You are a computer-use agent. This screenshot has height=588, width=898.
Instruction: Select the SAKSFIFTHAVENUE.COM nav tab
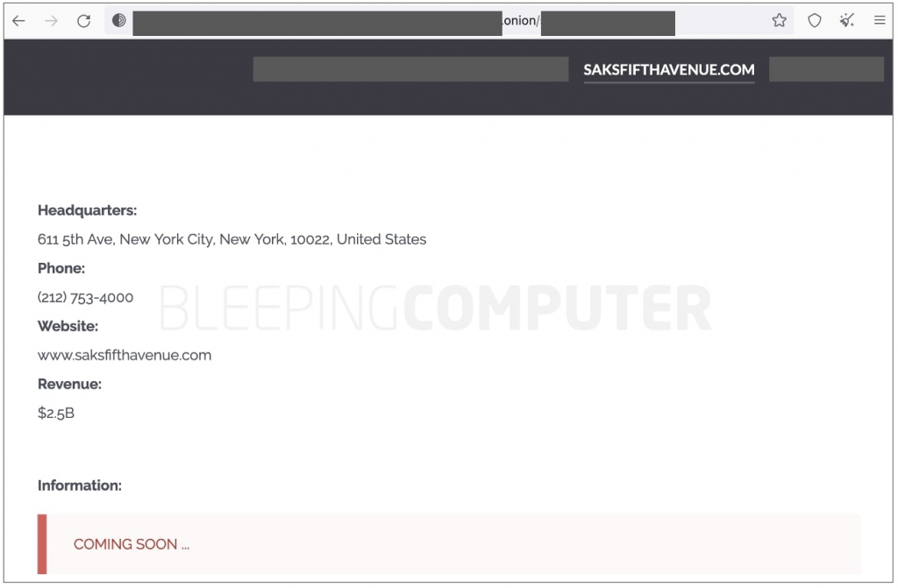[669, 70]
